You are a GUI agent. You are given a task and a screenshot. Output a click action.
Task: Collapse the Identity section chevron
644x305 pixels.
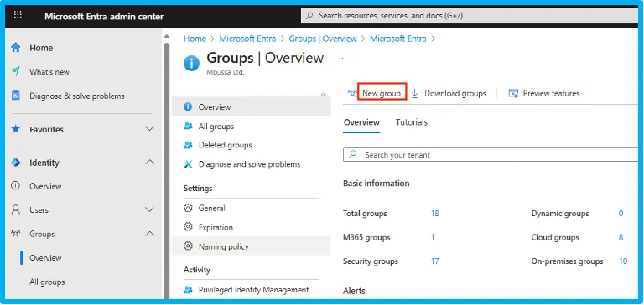150,163
